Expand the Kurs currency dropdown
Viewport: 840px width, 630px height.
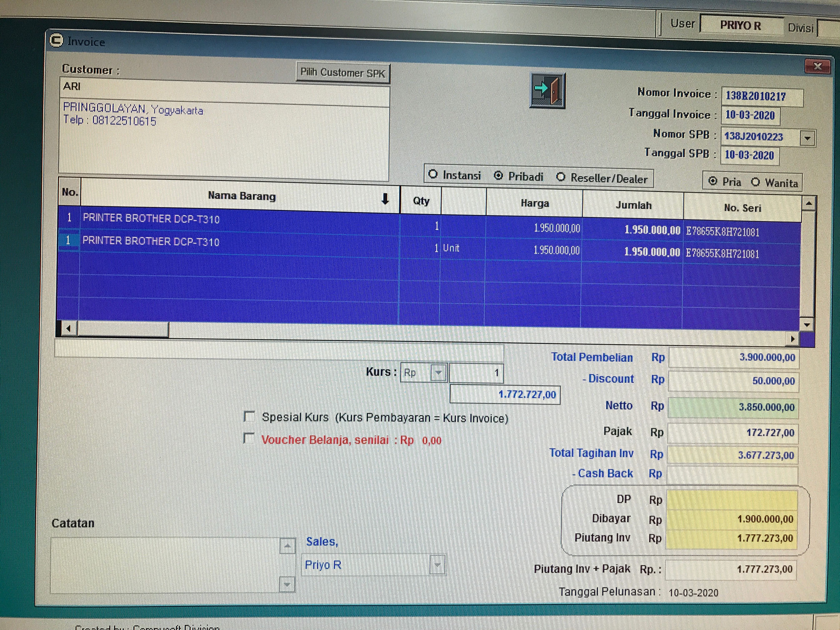pos(439,372)
